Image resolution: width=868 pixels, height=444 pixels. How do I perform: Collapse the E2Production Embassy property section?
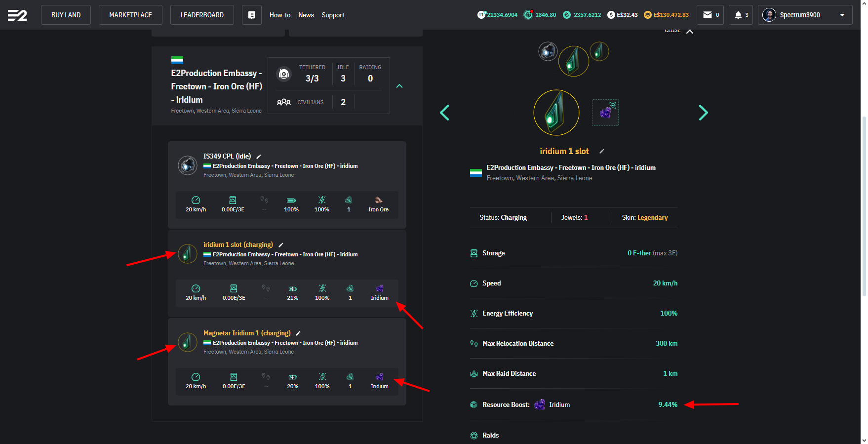click(x=399, y=86)
